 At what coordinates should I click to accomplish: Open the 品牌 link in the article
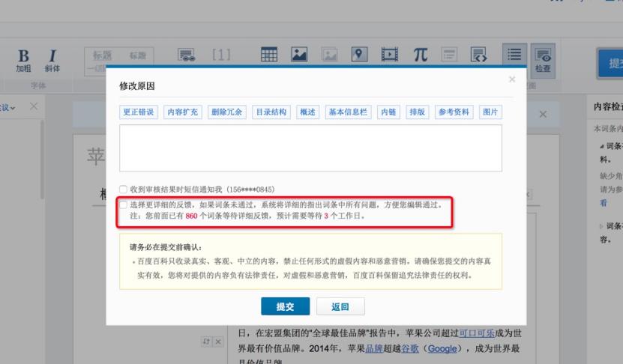[374, 348]
